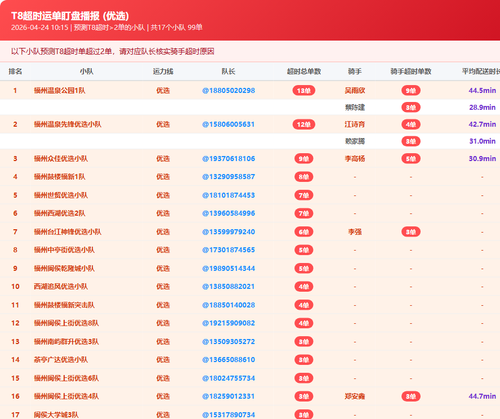Image resolution: width=500 pixels, height=419 pixels.
Task: Click team name 福州闽侯上街优选8队
Action: 66,323
